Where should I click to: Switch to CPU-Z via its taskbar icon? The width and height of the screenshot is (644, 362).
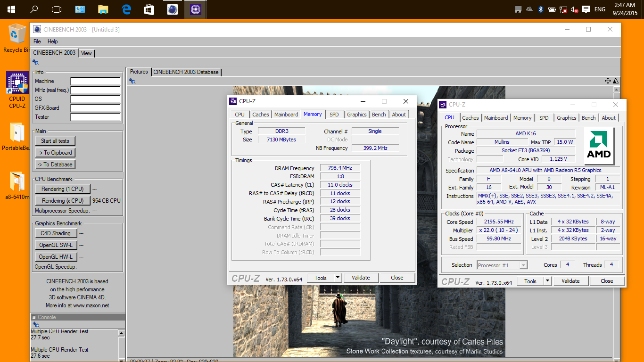[x=195, y=9]
